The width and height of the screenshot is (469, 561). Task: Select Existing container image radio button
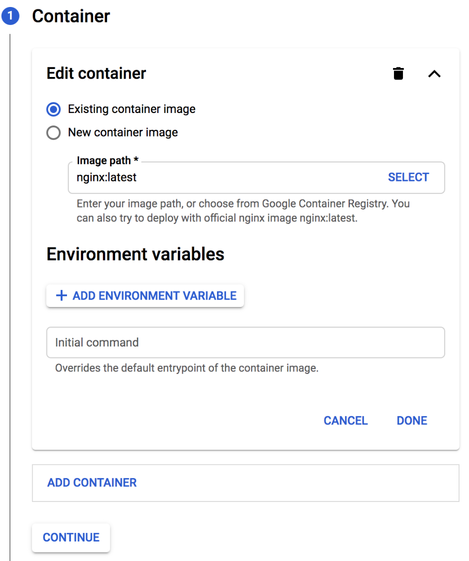click(53, 109)
